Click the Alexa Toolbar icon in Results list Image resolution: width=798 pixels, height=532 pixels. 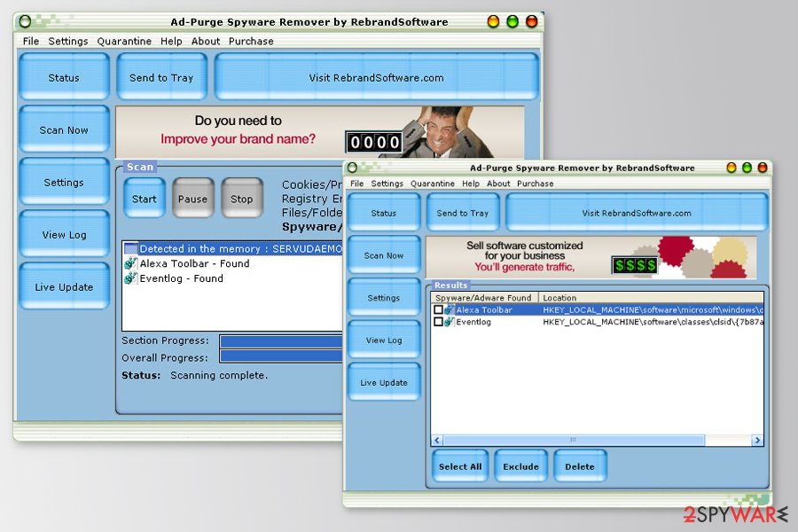(x=450, y=309)
